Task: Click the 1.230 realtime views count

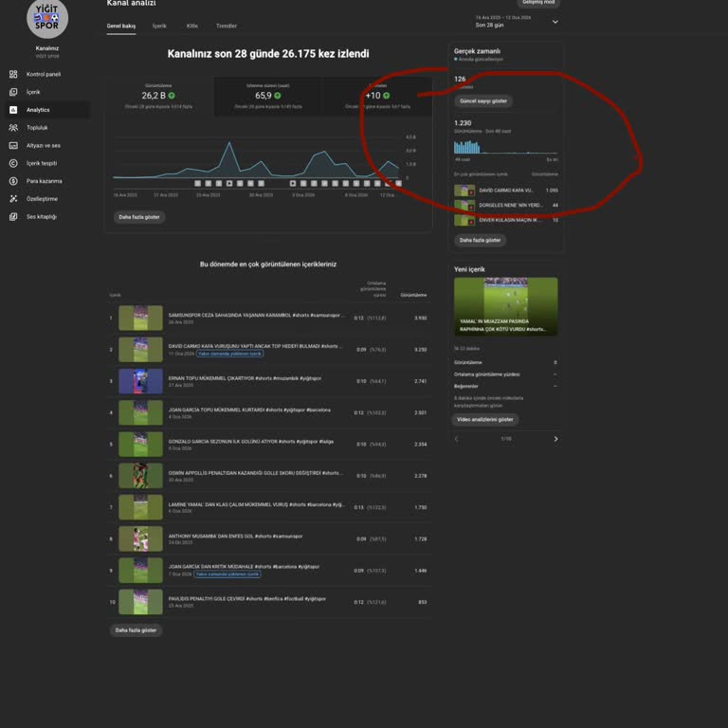Action: click(463, 123)
